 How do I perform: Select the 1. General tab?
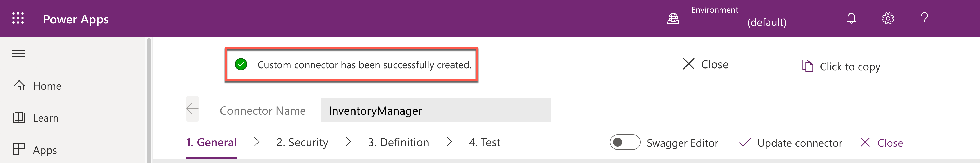point(211,142)
